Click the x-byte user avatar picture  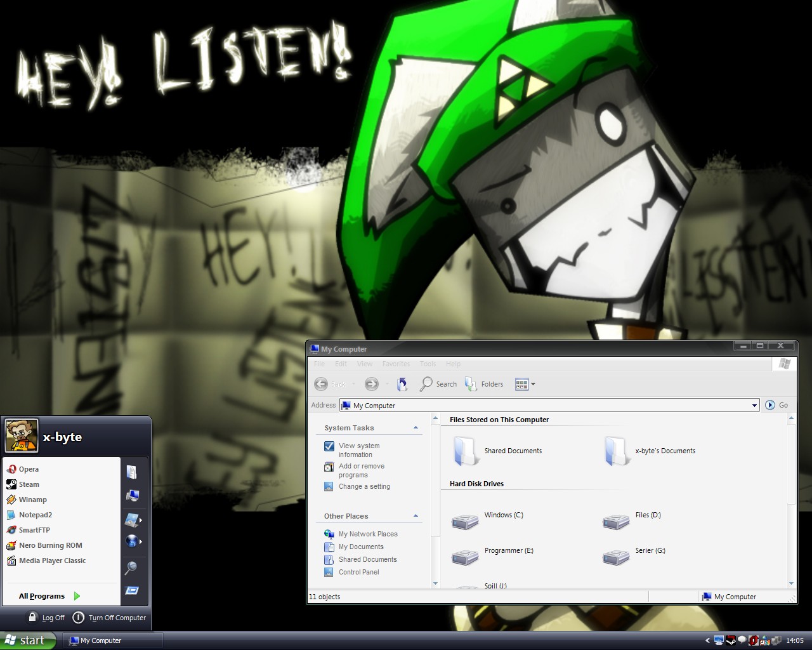click(22, 436)
